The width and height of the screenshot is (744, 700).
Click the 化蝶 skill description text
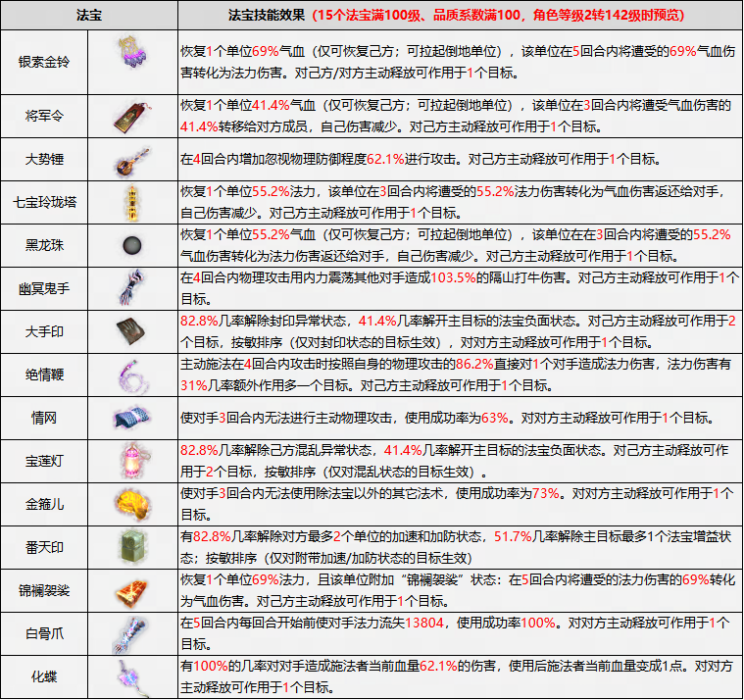[457, 677]
